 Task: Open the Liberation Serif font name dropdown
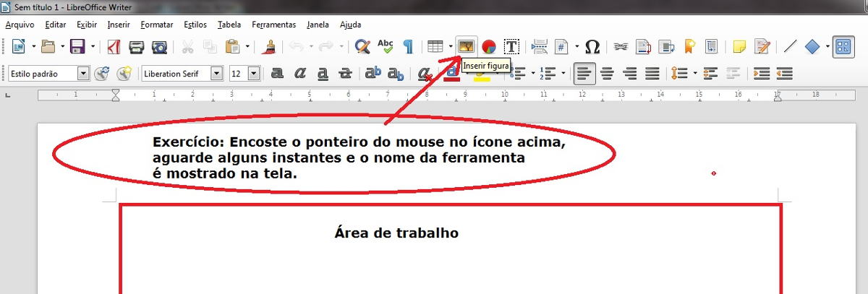tap(216, 74)
